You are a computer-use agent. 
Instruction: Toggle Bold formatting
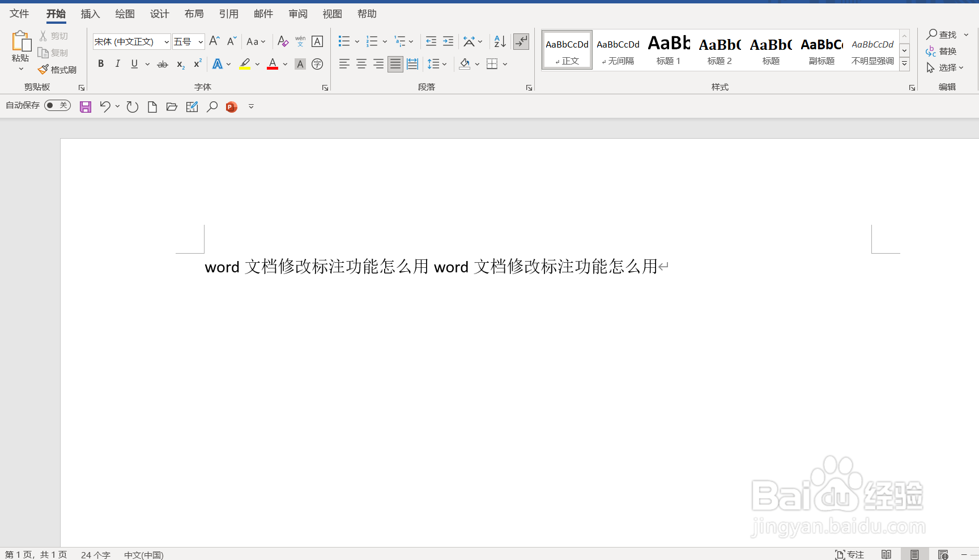click(101, 64)
